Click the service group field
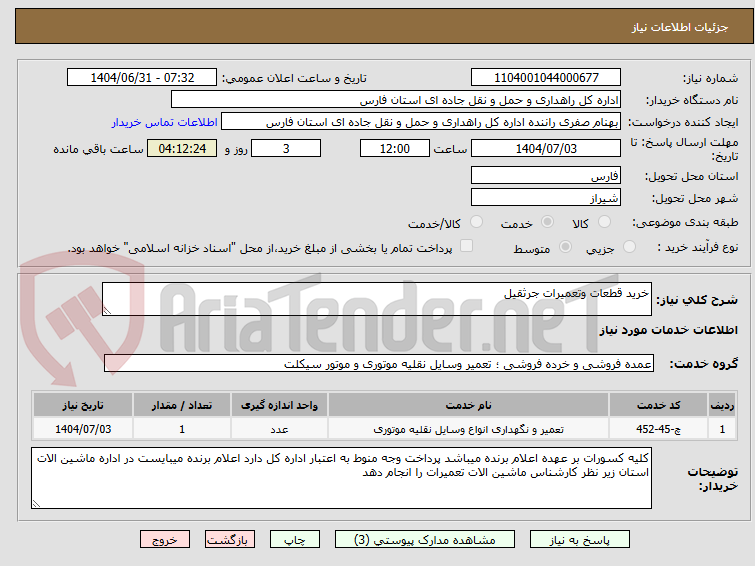This screenshot has width=755, height=566. pyautogui.click(x=379, y=364)
